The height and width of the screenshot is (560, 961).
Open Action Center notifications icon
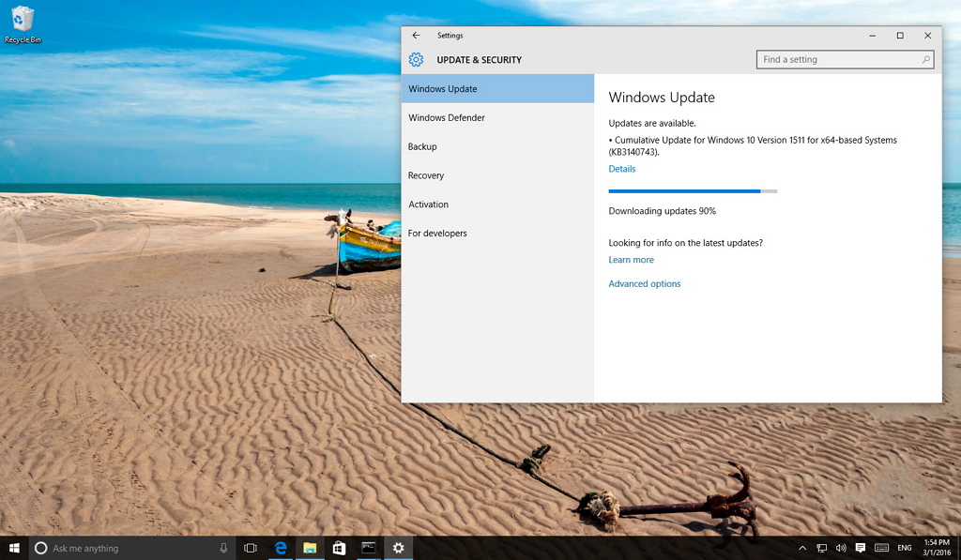tap(861, 548)
